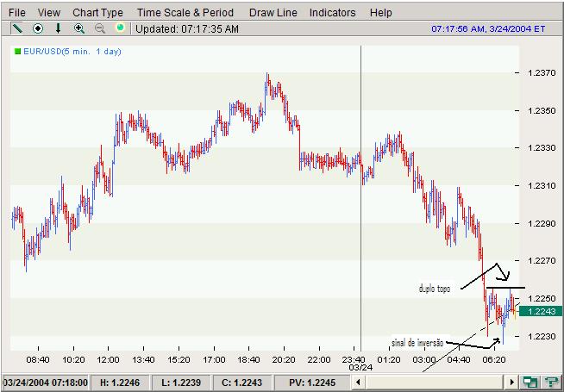The height and width of the screenshot is (392, 564).
Task: Open the Help menu
Action: coord(380,13)
